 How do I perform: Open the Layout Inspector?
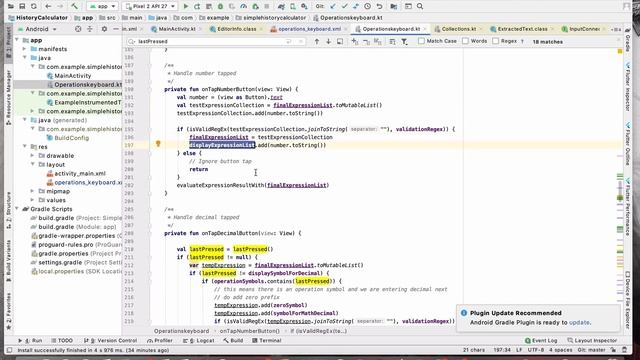click(x=592, y=340)
